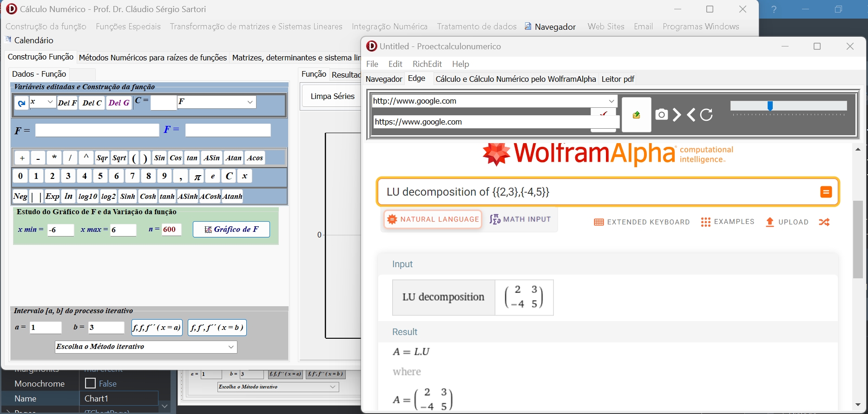
Task: Click the Del C button
Action: (x=92, y=103)
